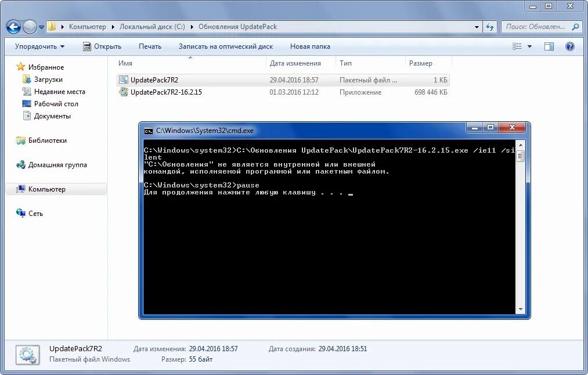Click the date 29.04.2016 18:57 in list
The width and height of the screenshot is (588, 375).
(294, 80)
